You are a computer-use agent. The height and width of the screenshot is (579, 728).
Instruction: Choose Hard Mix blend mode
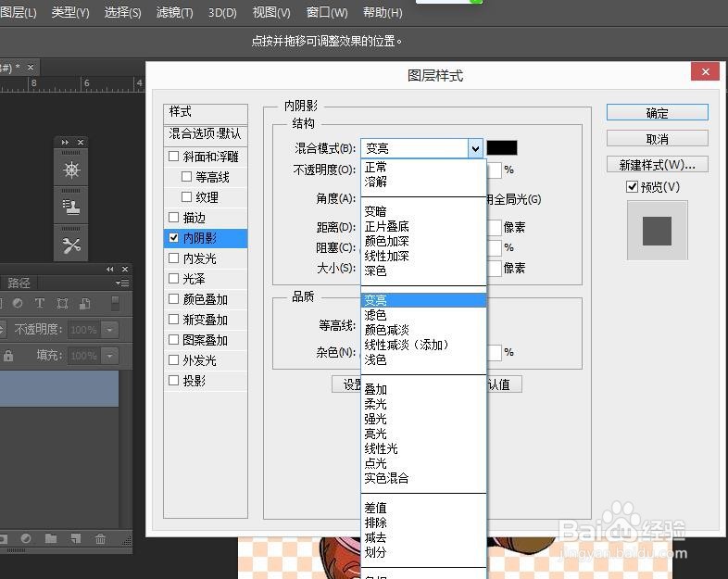423,478
